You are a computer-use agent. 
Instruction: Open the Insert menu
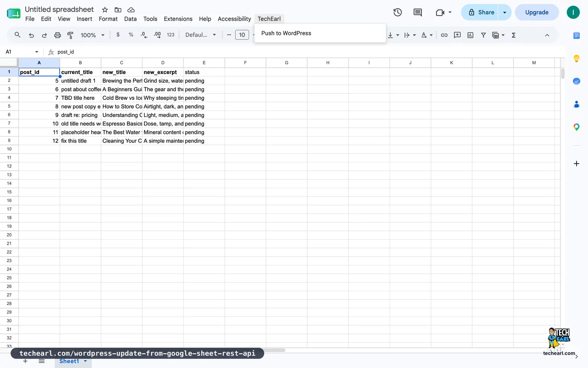[x=85, y=19]
